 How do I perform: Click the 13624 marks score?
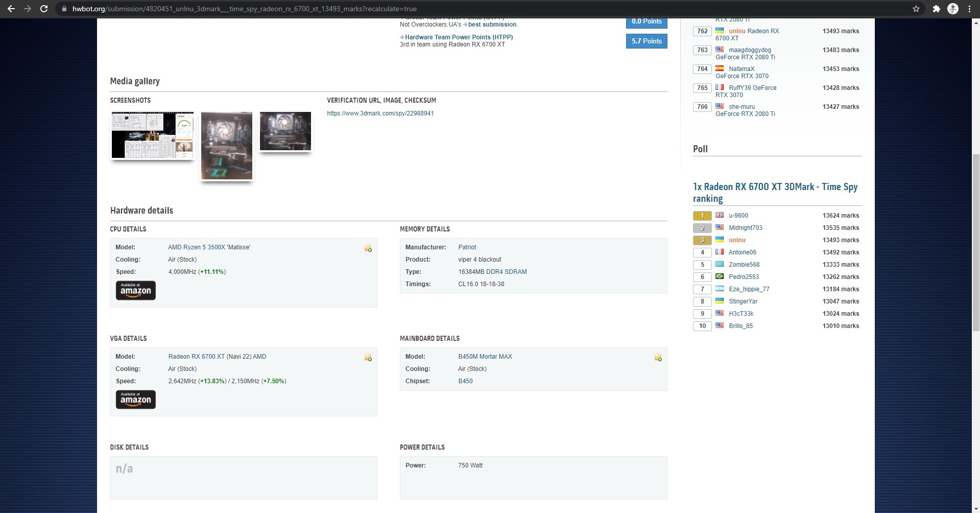(841, 216)
